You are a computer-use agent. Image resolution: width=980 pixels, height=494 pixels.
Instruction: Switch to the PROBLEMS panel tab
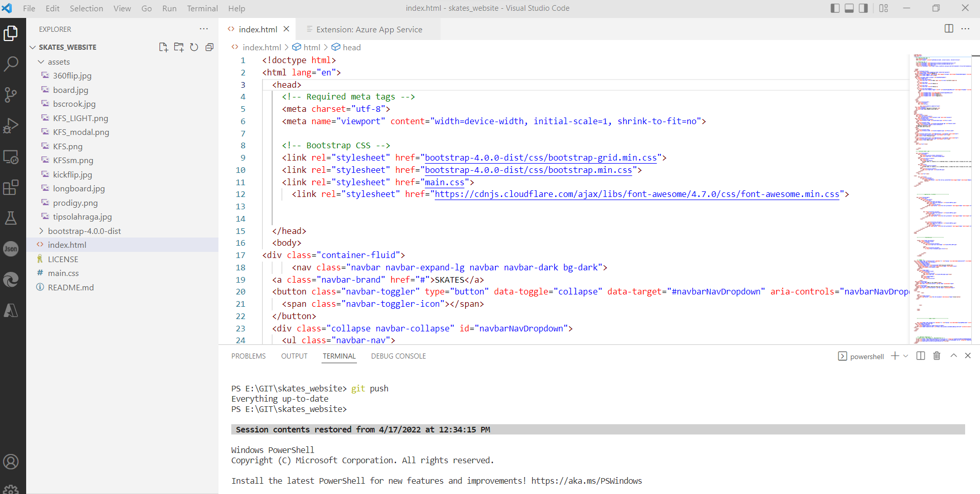tap(248, 356)
